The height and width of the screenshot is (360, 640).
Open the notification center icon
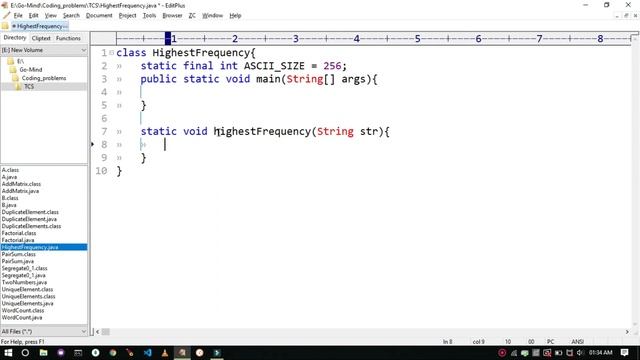tap(624, 353)
